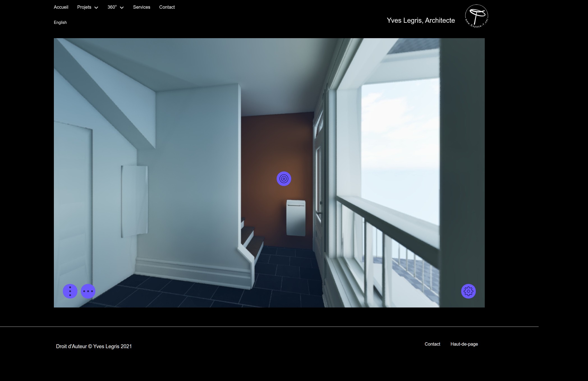Viewport: 588px width, 381px height.
Task: Open the vertical three-dot menu in the viewer
Action: [x=70, y=291]
